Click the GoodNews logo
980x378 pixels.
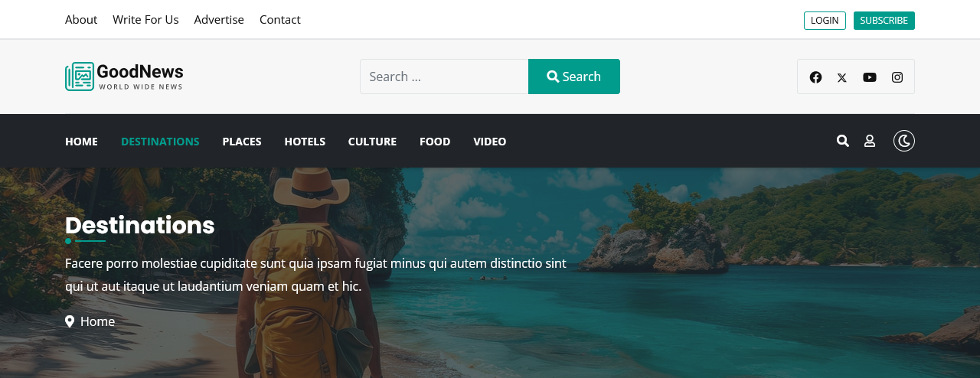tap(124, 77)
